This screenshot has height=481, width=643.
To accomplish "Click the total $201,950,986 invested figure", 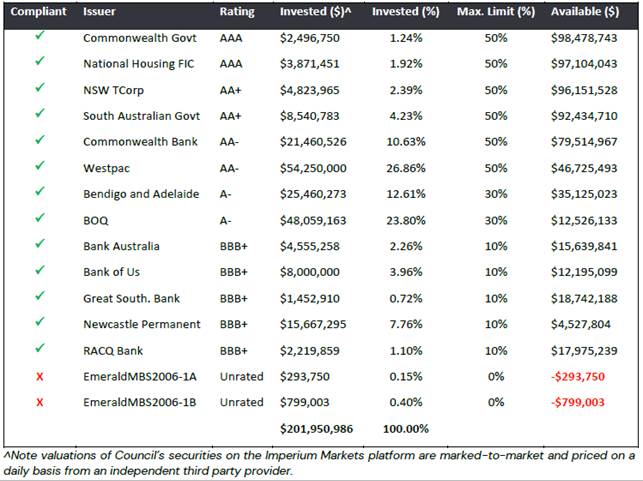I will 316,429.
